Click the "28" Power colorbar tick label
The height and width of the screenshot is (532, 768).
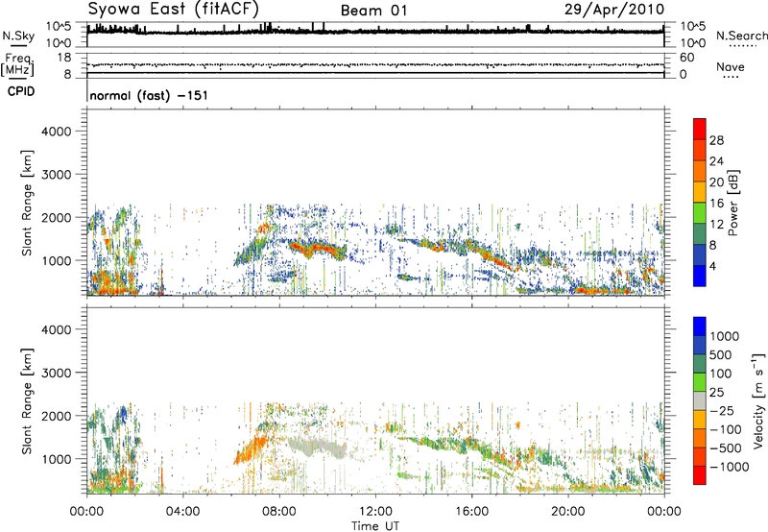tap(716, 140)
